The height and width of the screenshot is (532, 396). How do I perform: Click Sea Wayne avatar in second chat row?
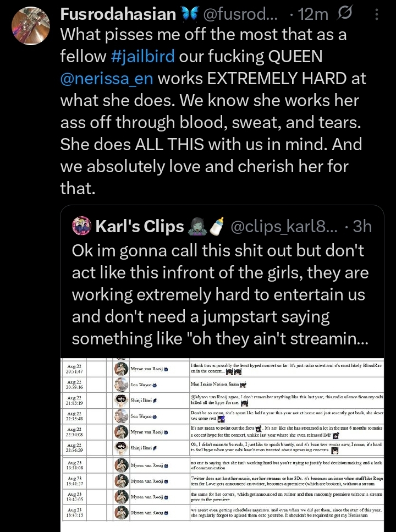click(121, 385)
